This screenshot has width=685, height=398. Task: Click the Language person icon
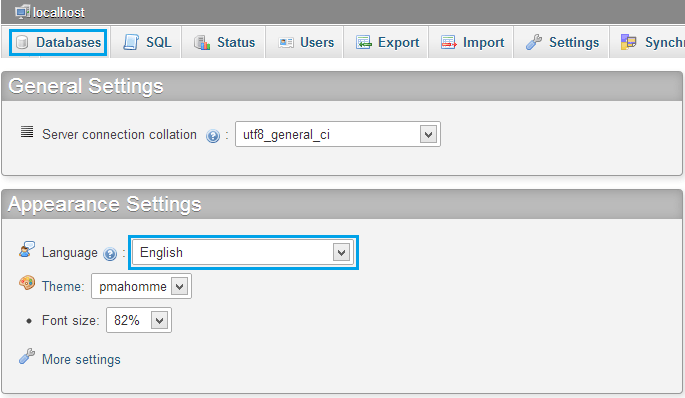[27, 249]
